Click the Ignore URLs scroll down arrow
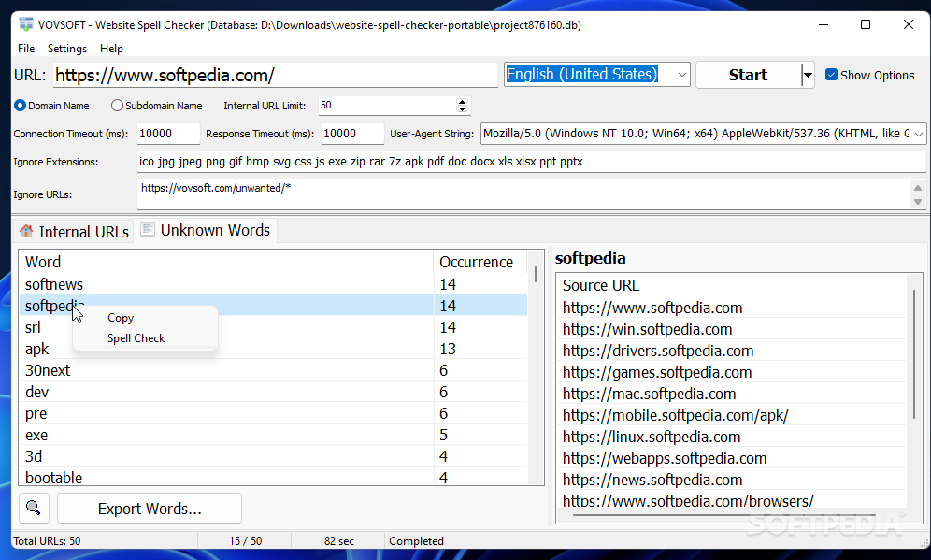Image resolution: width=931 pixels, height=560 pixels. [918, 202]
